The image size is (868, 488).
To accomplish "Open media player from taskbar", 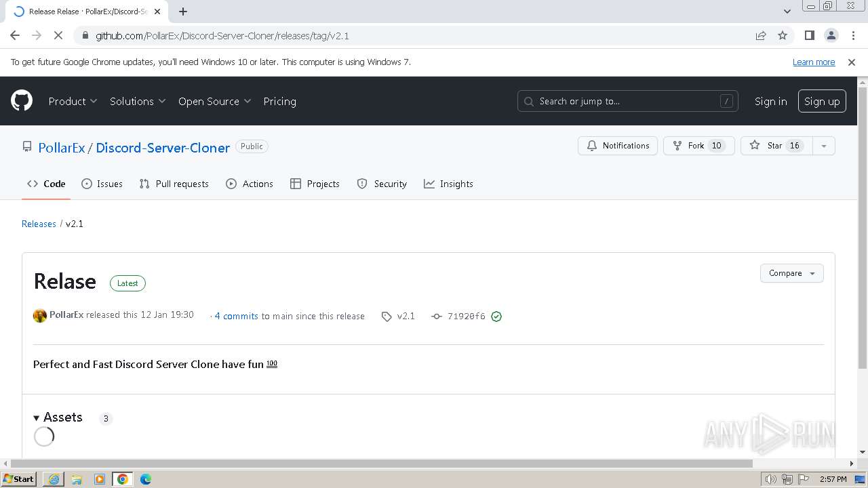I will tap(100, 479).
